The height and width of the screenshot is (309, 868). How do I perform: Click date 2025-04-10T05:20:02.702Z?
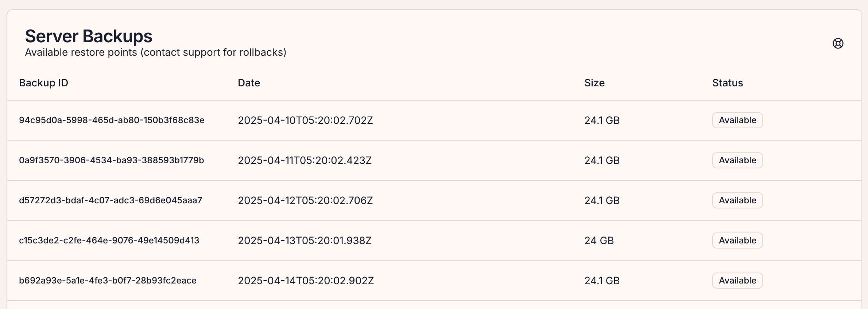(x=305, y=120)
